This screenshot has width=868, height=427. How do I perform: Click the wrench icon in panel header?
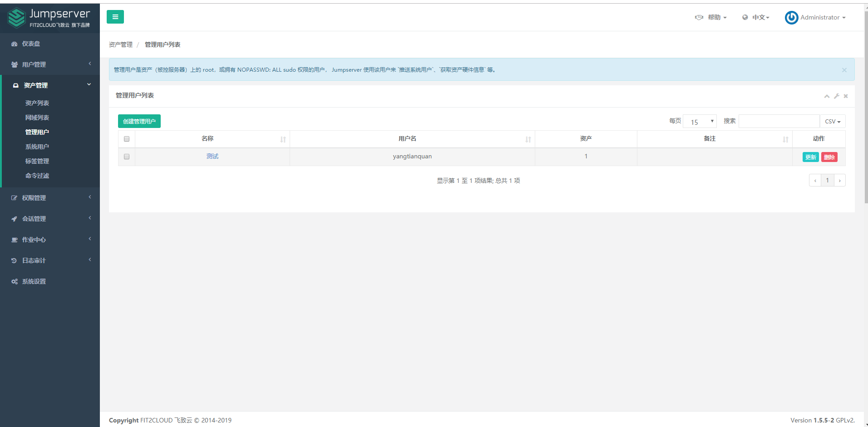click(x=836, y=96)
